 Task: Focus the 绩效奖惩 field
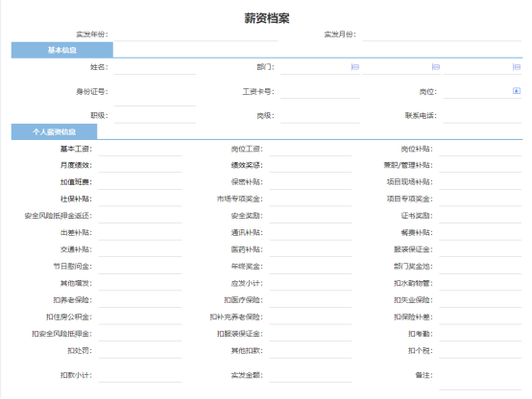tap(310, 166)
